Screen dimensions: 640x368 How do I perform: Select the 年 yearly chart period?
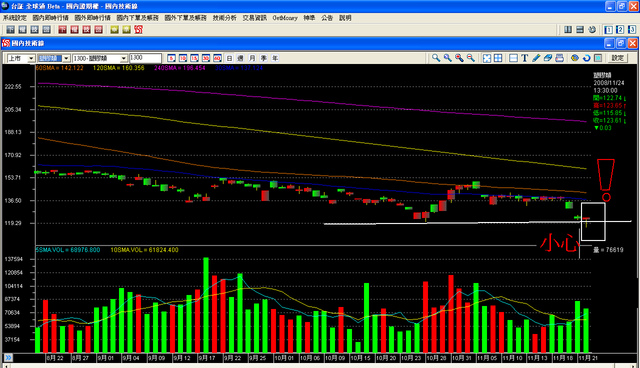[275, 58]
